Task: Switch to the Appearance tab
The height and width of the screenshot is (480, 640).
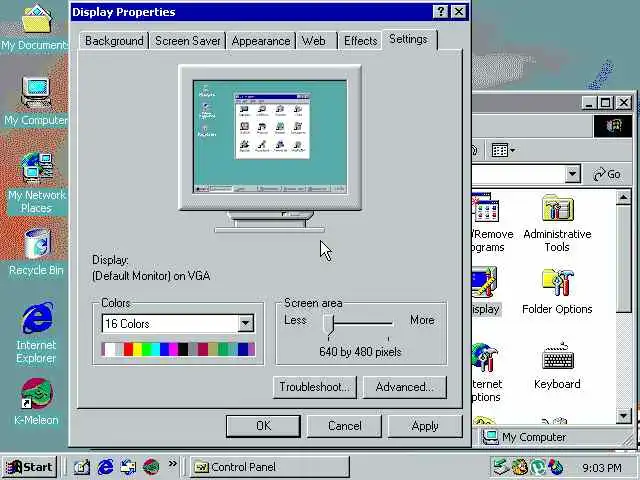Action: (x=261, y=41)
